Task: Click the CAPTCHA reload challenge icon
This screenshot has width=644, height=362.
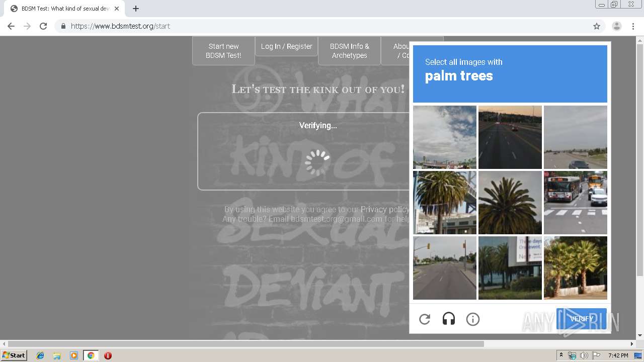Action: (x=425, y=319)
